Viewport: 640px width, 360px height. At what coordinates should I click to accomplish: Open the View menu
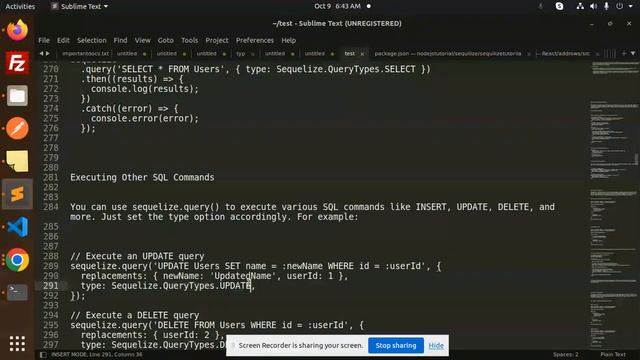[143, 40]
